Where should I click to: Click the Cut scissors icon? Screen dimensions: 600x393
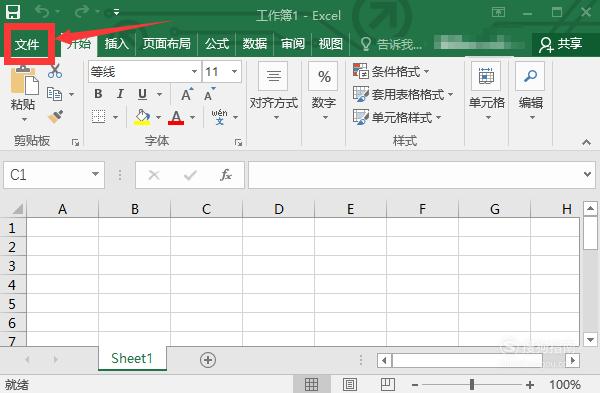click(55, 71)
